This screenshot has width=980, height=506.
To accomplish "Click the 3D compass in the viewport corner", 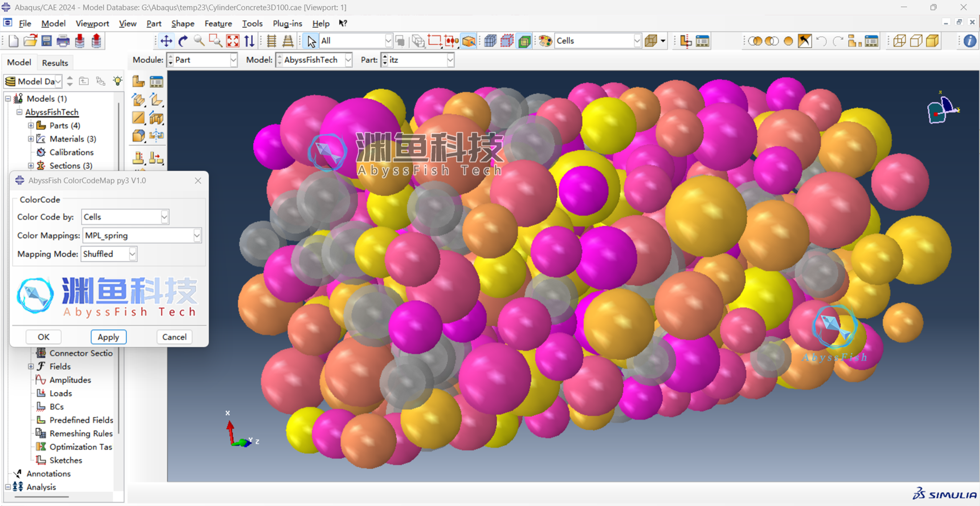I will pos(942,108).
